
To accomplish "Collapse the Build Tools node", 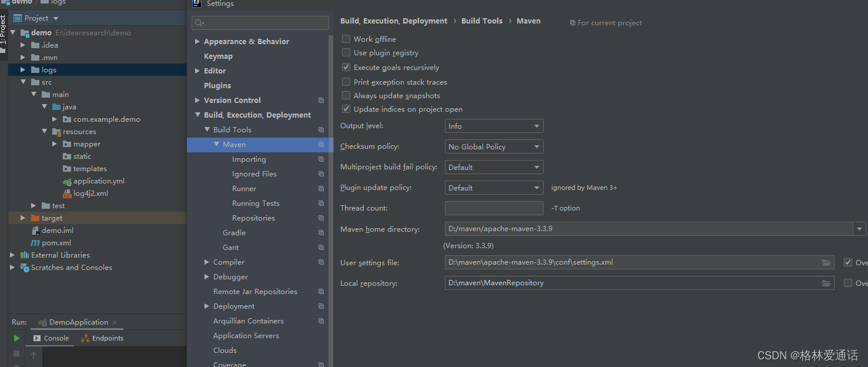I will coord(207,130).
